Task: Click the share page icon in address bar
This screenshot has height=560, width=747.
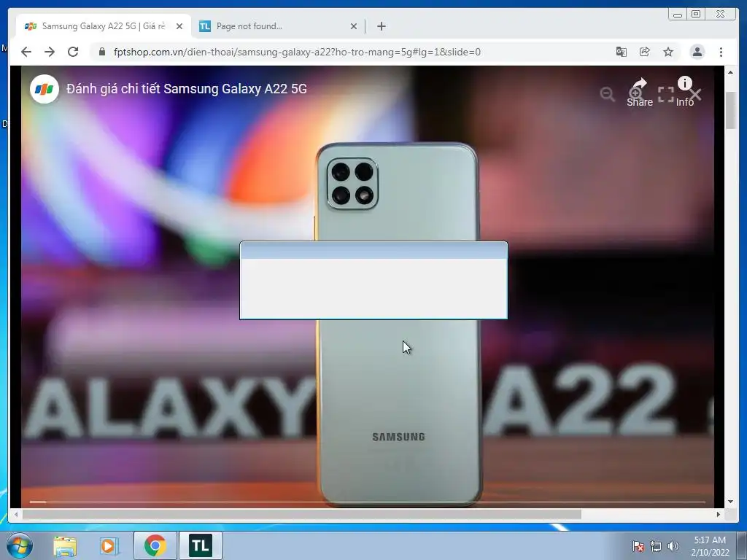Action: pos(645,52)
